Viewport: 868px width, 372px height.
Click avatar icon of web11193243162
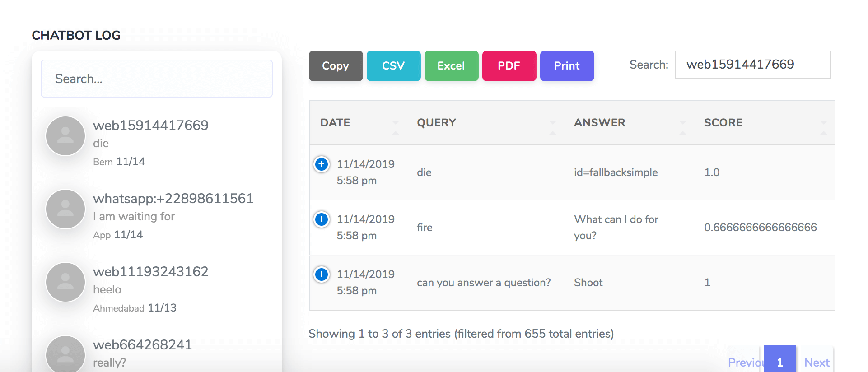coord(65,282)
